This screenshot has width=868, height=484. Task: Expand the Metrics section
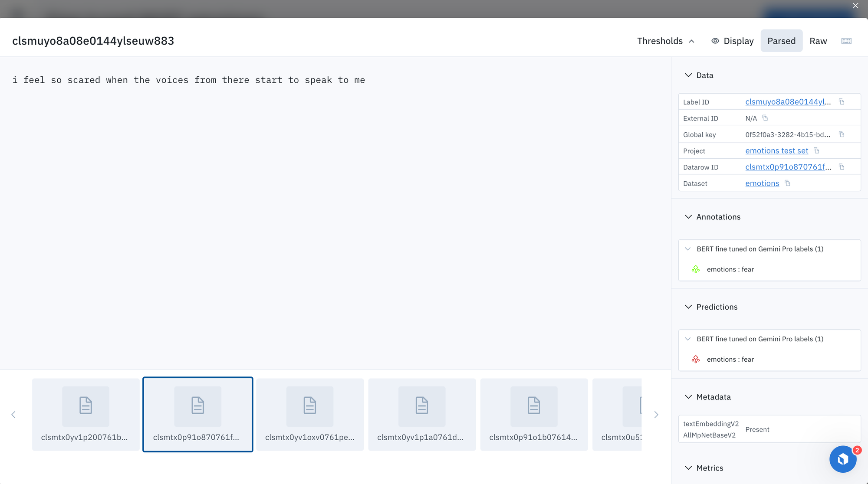(x=688, y=468)
